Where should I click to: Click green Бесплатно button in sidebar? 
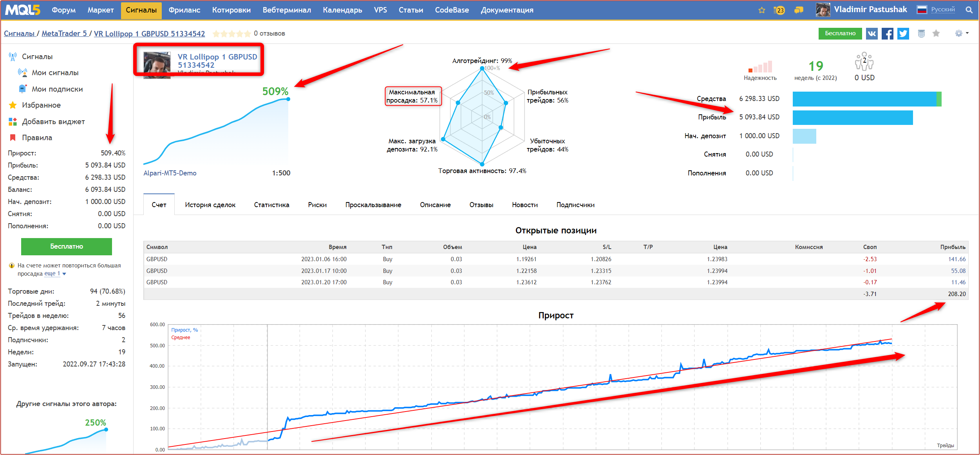67,247
